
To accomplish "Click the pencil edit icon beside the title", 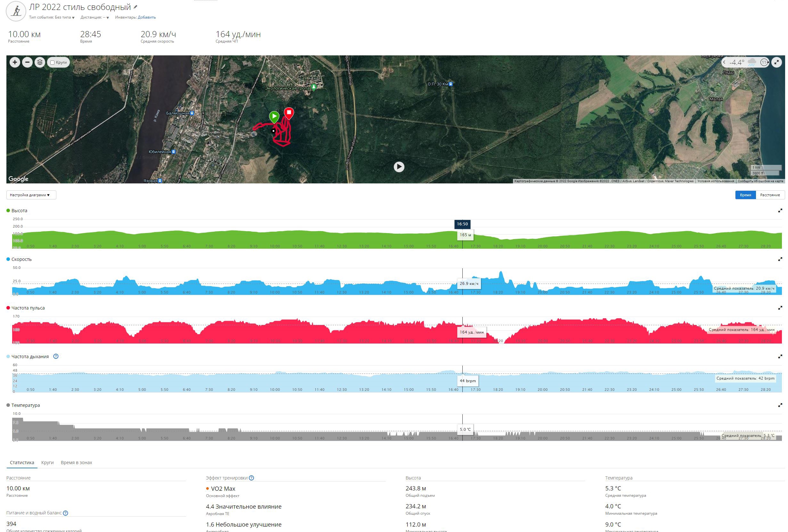I will coord(136,7).
